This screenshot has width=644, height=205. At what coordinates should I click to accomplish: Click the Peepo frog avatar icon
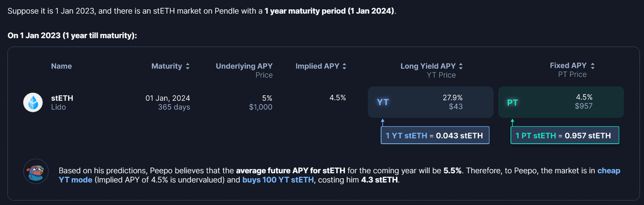[x=36, y=171]
